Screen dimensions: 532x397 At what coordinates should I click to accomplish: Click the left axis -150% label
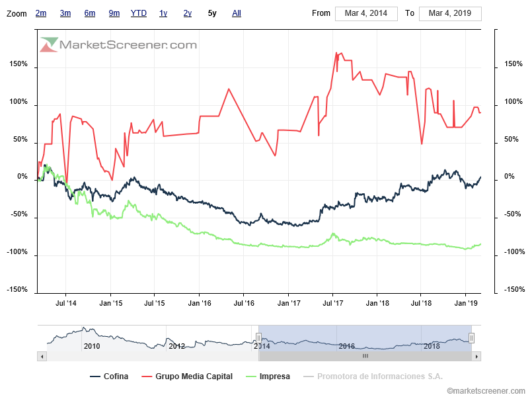coord(17,289)
